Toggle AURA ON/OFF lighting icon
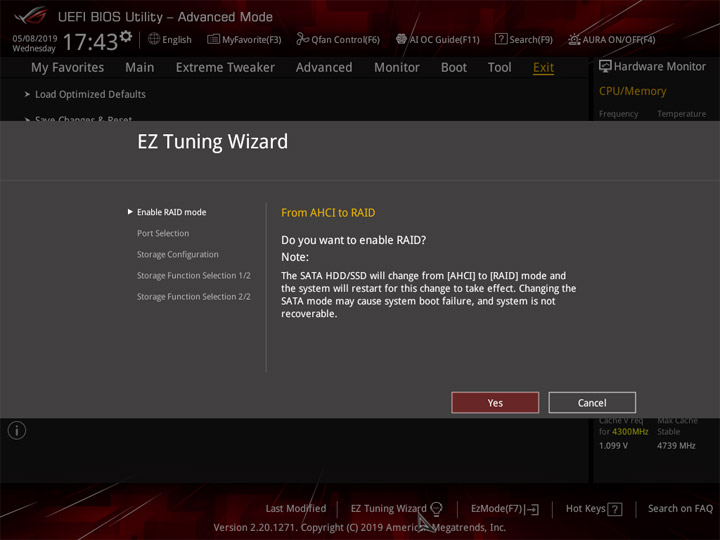 click(x=574, y=39)
